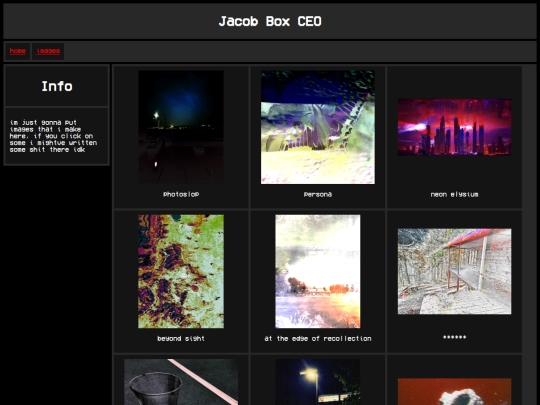Screen dimensions: 540x405
Task: Click the photoslop caption text
Action: [181, 194]
